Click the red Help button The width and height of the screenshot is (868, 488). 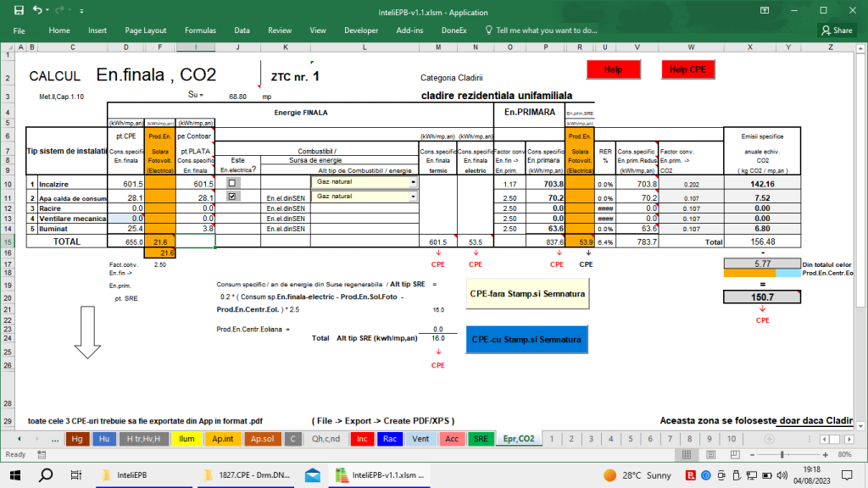[x=613, y=69]
